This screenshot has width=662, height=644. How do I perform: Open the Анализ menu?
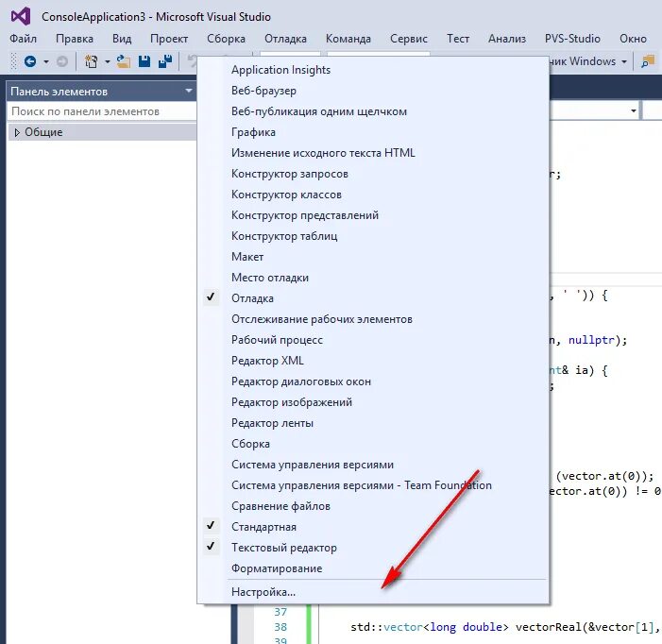(x=507, y=39)
